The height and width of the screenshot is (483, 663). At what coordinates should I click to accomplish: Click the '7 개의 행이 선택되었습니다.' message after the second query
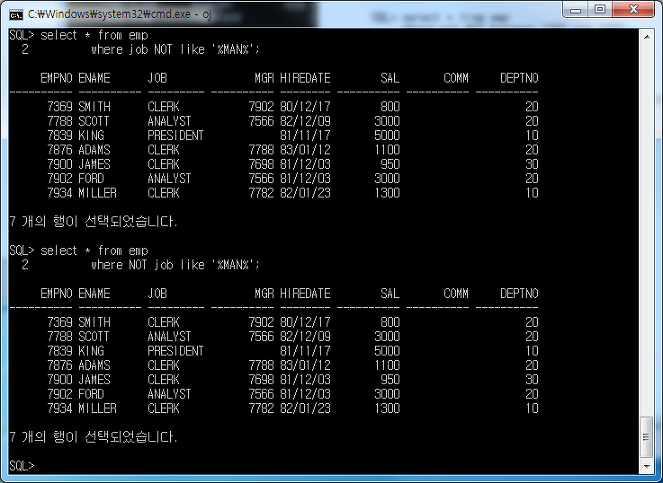pyautogui.click(x=93, y=437)
